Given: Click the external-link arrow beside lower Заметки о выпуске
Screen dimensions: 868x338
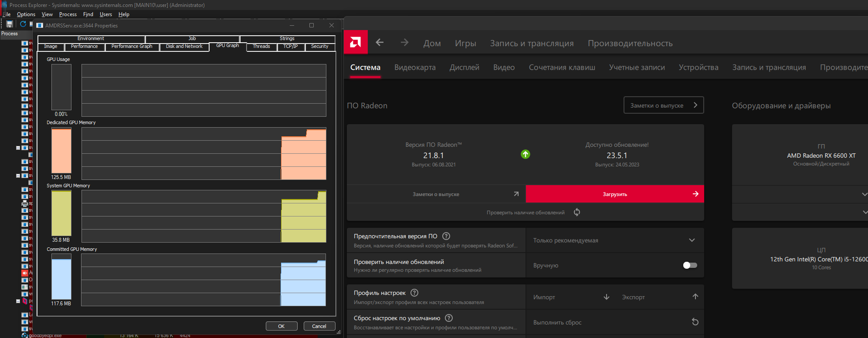Looking at the screenshot, I should pos(516,194).
